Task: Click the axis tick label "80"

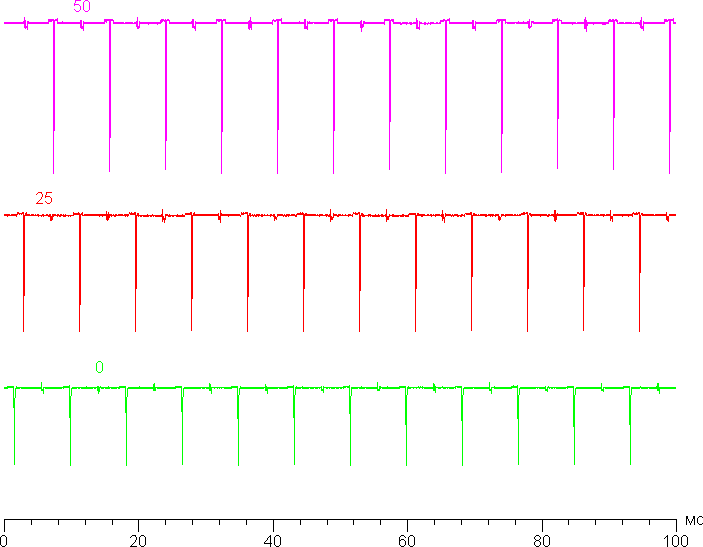Action: [542, 540]
